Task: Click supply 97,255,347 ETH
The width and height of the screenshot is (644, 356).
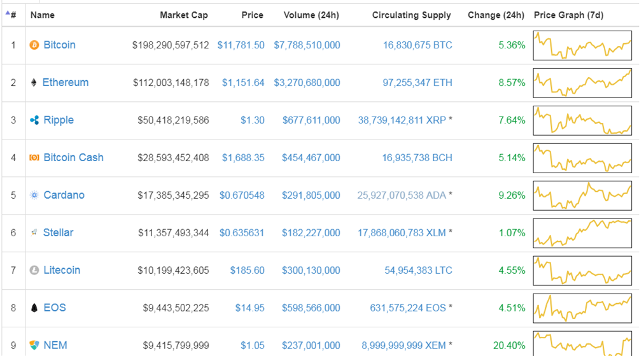Action: (x=417, y=83)
